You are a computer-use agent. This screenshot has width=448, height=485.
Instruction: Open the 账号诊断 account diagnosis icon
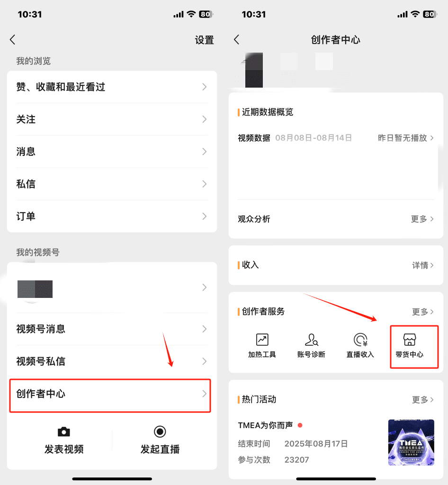click(311, 340)
